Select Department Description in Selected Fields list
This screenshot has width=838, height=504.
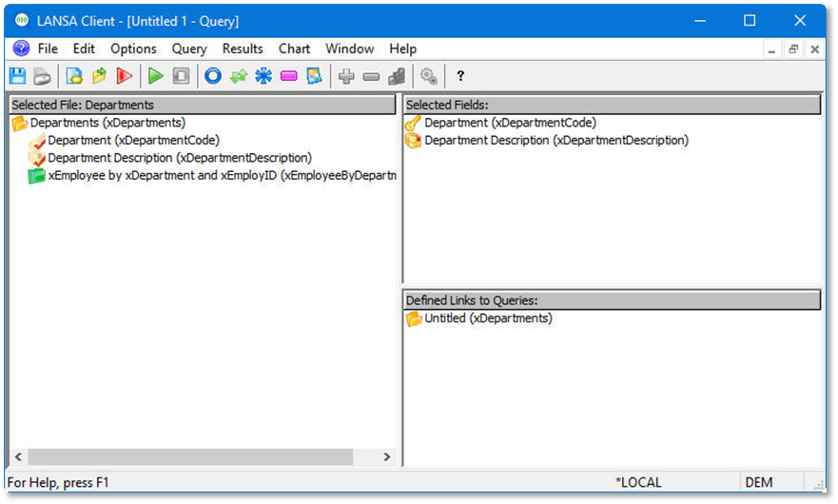[556, 141]
